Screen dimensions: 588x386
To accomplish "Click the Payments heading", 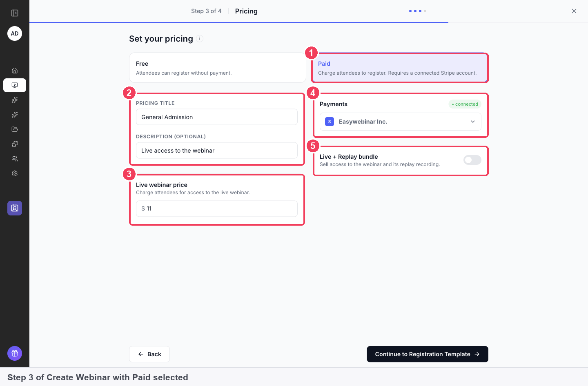I will (334, 104).
